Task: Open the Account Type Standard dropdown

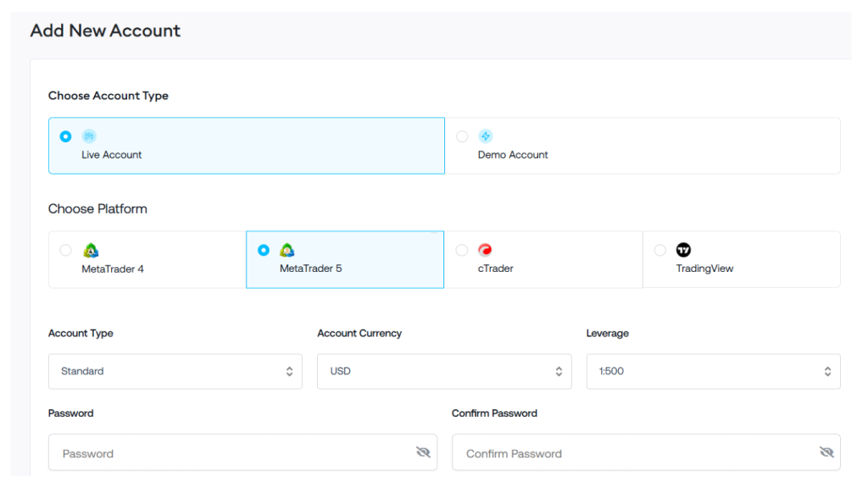Action: point(175,371)
